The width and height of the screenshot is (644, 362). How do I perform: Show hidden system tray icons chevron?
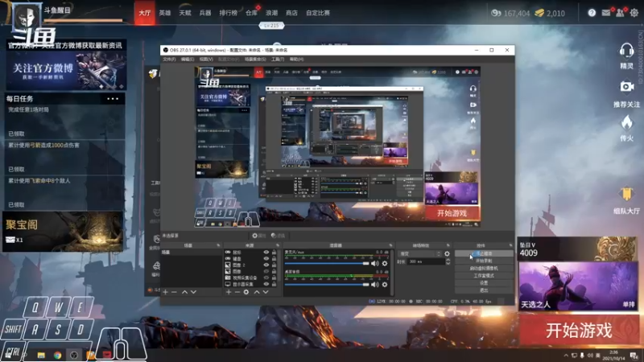coord(566,356)
